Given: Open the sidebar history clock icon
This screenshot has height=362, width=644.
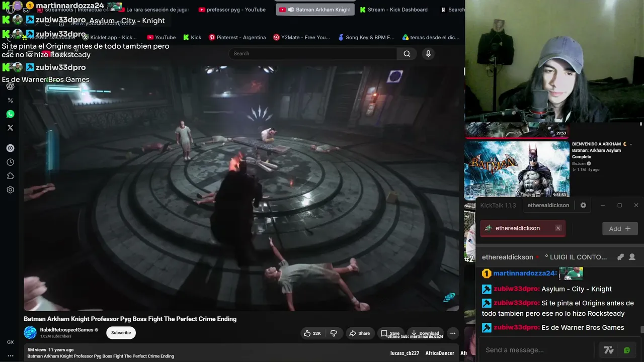Looking at the screenshot, I should coord(10,162).
